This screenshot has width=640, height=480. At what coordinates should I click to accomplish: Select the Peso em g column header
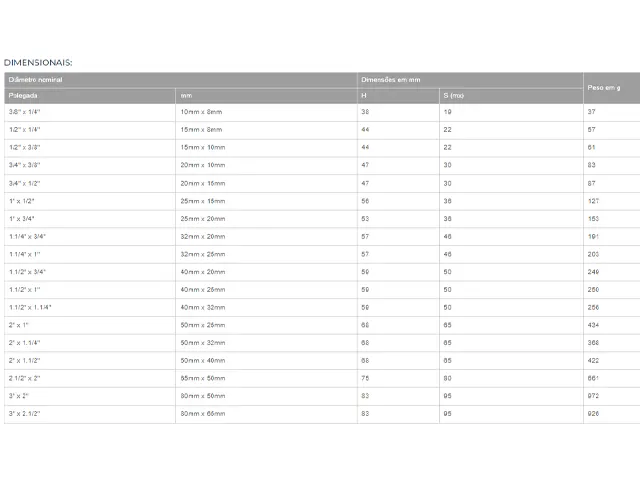click(x=612, y=88)
